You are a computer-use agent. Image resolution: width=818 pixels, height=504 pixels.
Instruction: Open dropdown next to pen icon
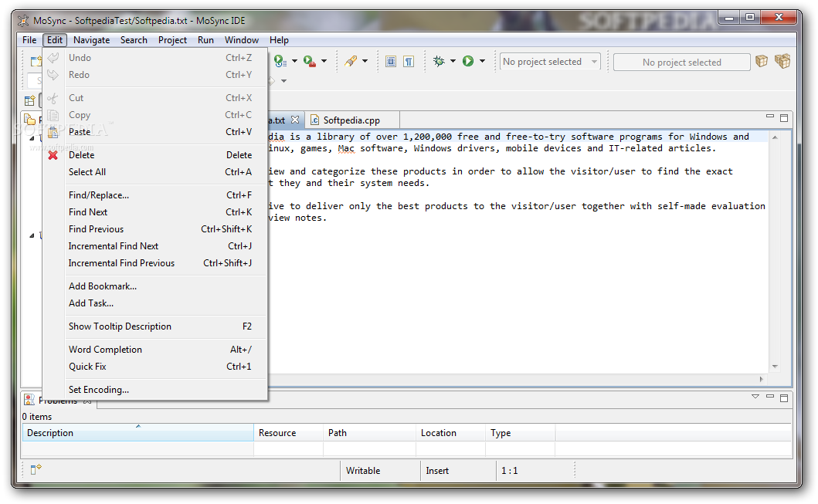point(365,62)
